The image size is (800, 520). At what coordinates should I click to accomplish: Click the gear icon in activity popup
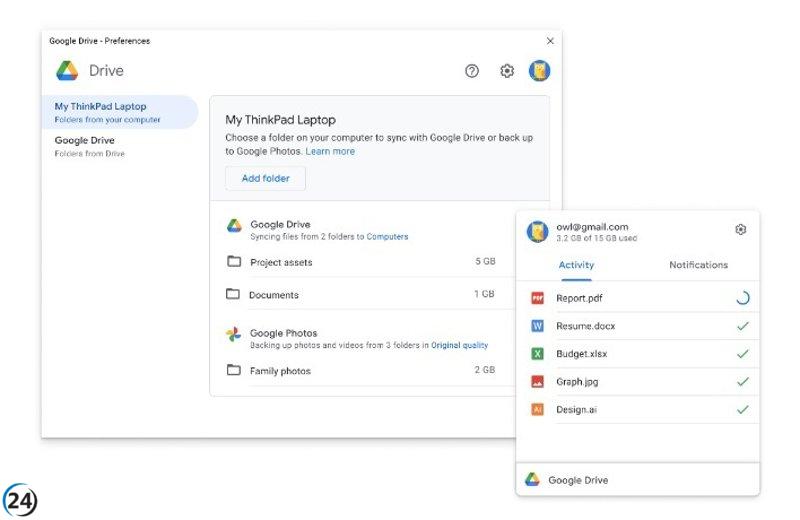[740, 229]
